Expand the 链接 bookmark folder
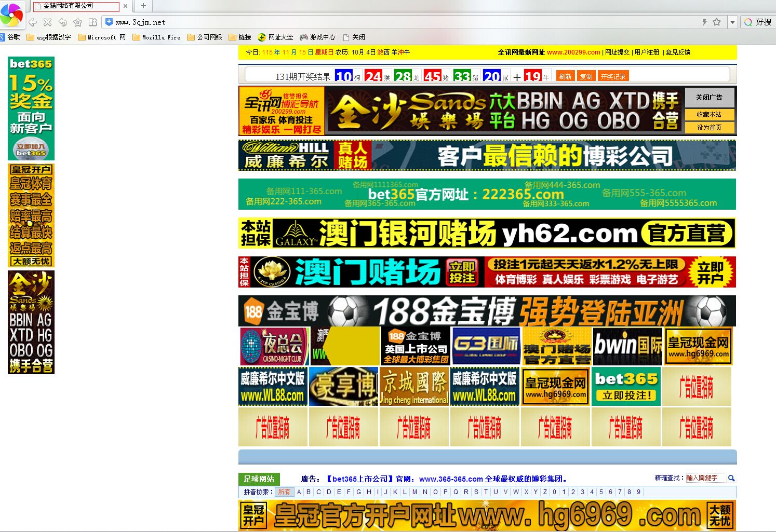 coord(240,37)
